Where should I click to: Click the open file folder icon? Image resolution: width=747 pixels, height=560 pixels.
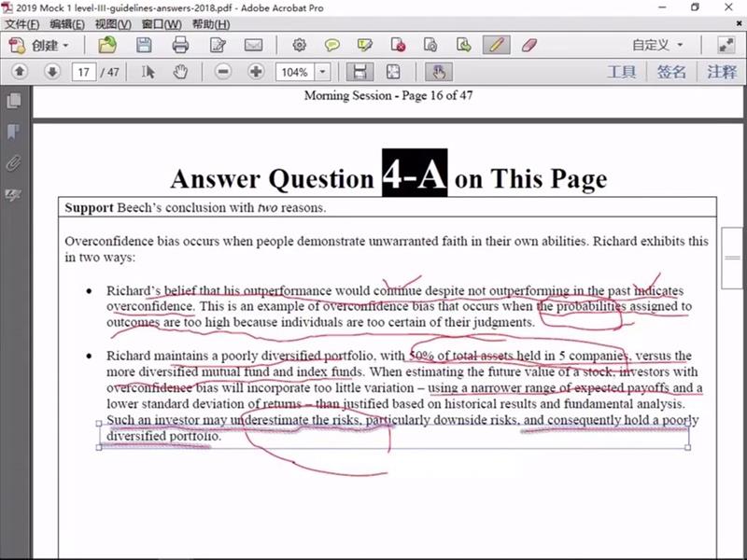[107, 45]
